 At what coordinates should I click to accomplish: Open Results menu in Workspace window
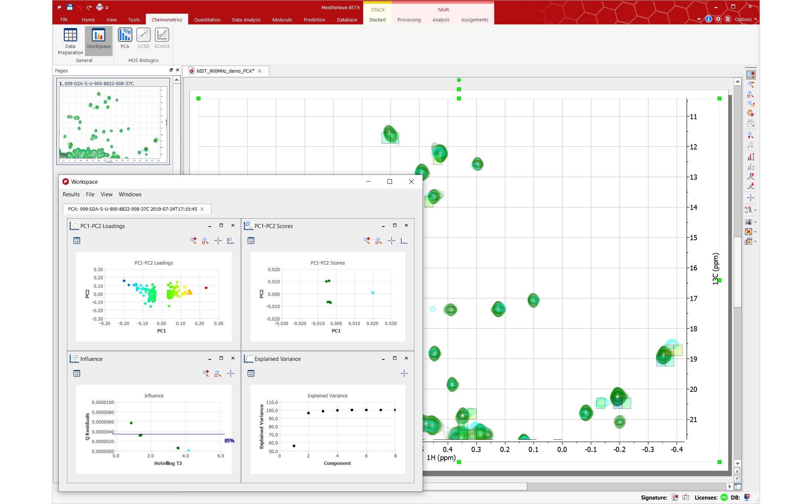[x=71, y=194]
